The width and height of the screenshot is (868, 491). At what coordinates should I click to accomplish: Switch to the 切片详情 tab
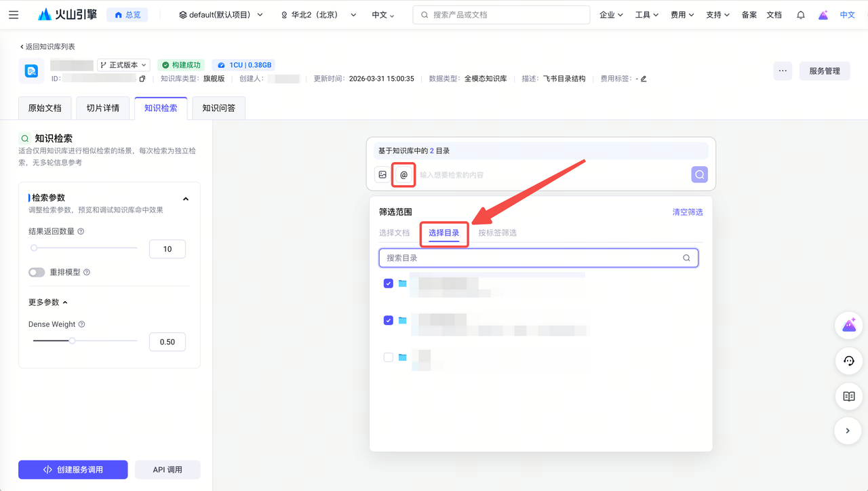(x=102, y=108)
